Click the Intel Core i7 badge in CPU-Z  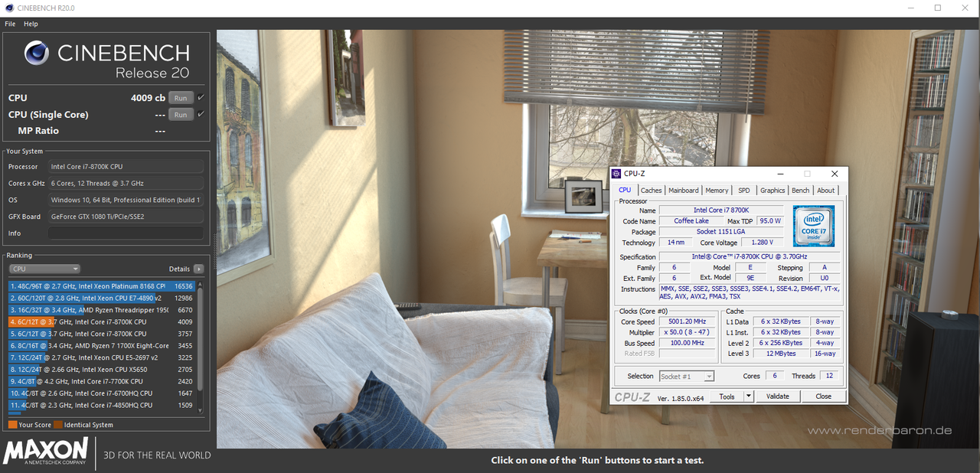tap(813, 227)
